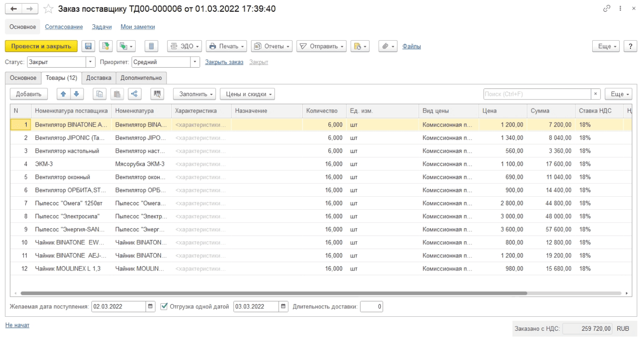Click the help question mark button
The height and width of the screenshot is (342, 644).
click(x=630, y=46)
